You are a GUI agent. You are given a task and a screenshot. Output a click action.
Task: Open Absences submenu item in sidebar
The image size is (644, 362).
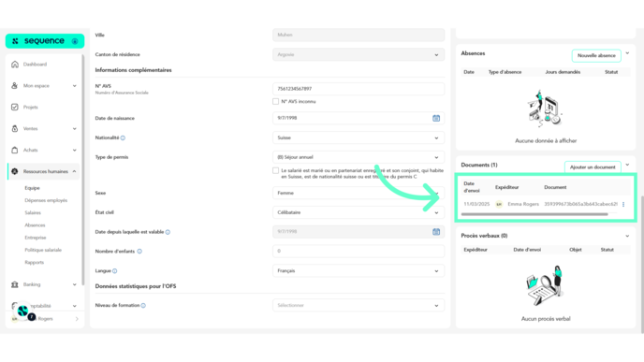click(35, 224)
